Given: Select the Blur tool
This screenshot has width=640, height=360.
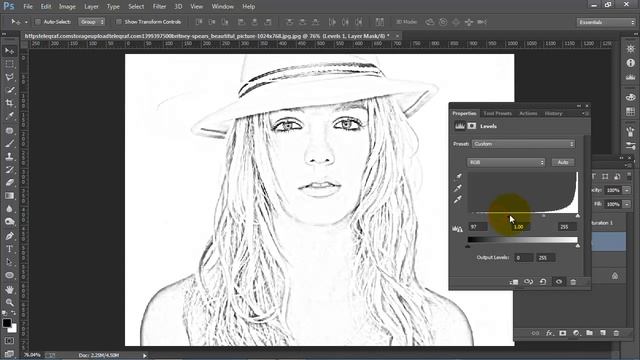Looking at the screenshot, I should [9, 209].
